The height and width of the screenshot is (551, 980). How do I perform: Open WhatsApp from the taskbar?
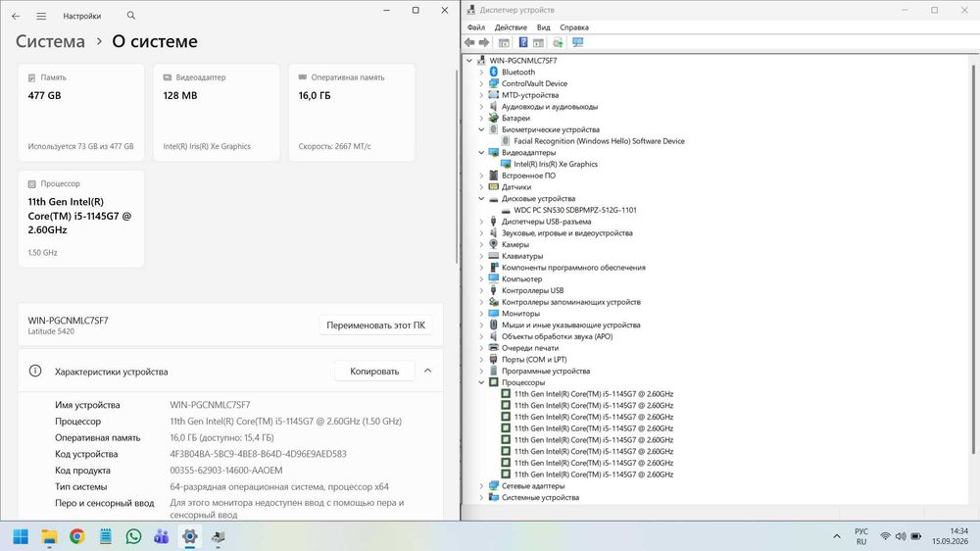[x=133, y=536]
